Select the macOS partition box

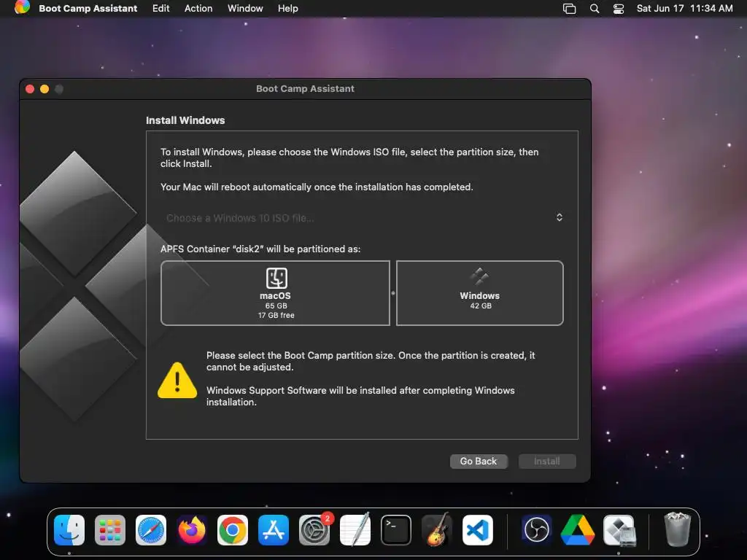pos(275,293)
